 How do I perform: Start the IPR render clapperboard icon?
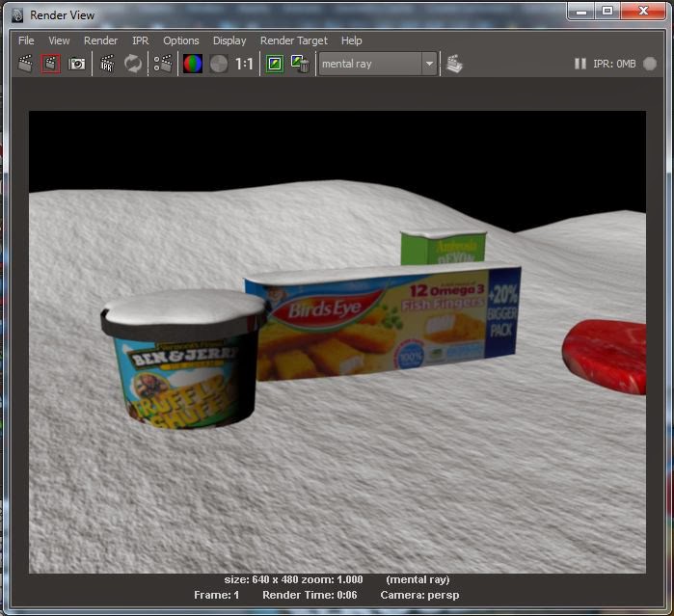[107, 64]
